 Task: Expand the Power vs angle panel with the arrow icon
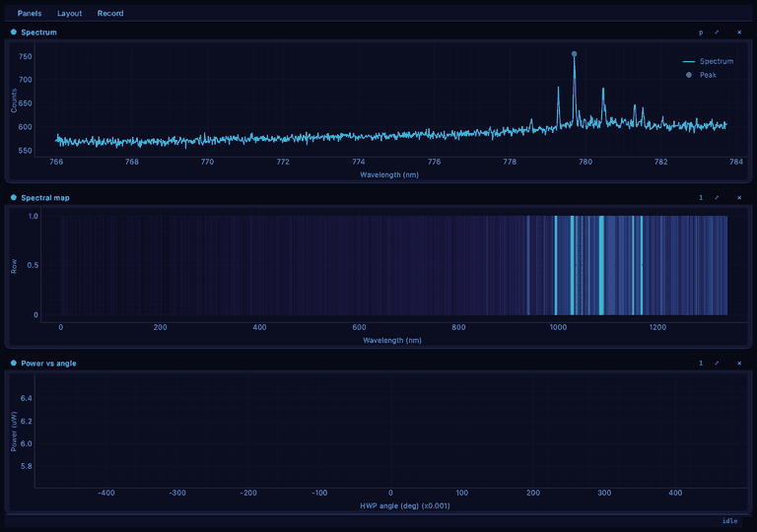click(717, 363)
